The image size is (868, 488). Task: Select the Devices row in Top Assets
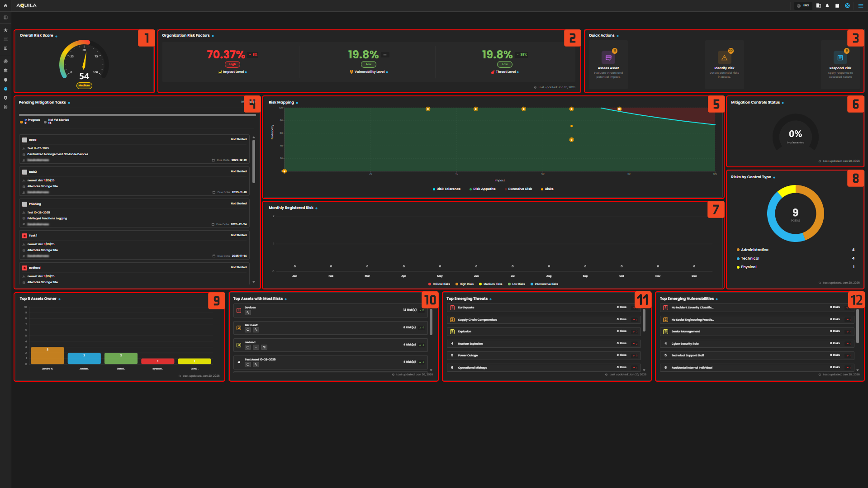pyautogui.click(x=330, y=310)
